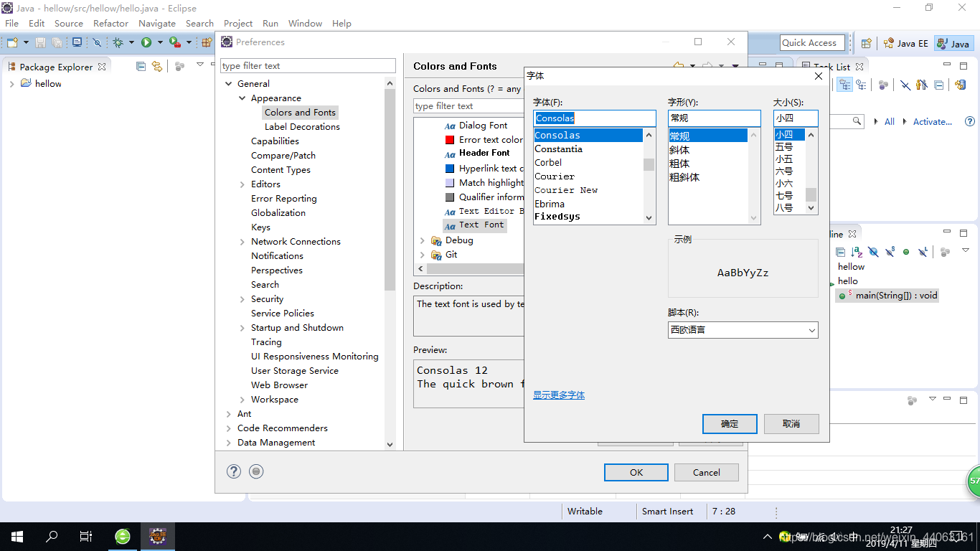This screenshot has height=551, width=980.
Task: Click Sort alphabetically icon in Outline
Action: coord(857,252)
